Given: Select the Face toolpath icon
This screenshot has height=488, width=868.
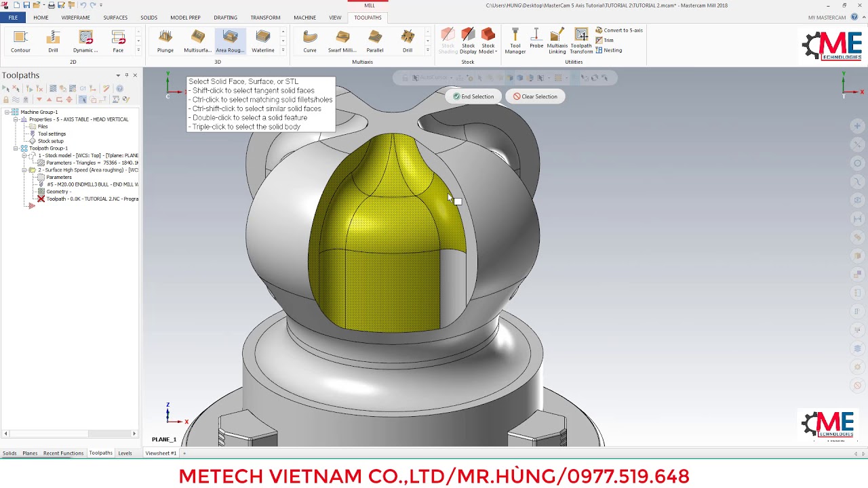Looking at the screenshot, I should [x=118, y=41].
